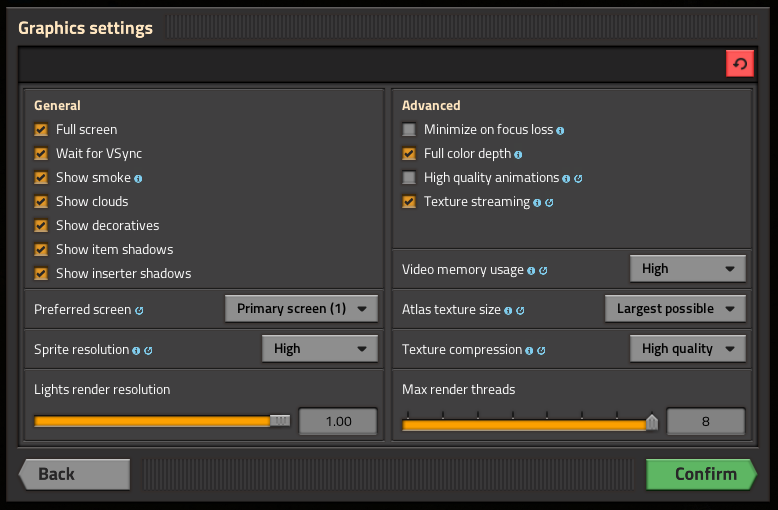Image resolution: width=778 pixels, height=510 pixels.
Task: Disable the Full screen checkbox
Action: pos(41,130)
